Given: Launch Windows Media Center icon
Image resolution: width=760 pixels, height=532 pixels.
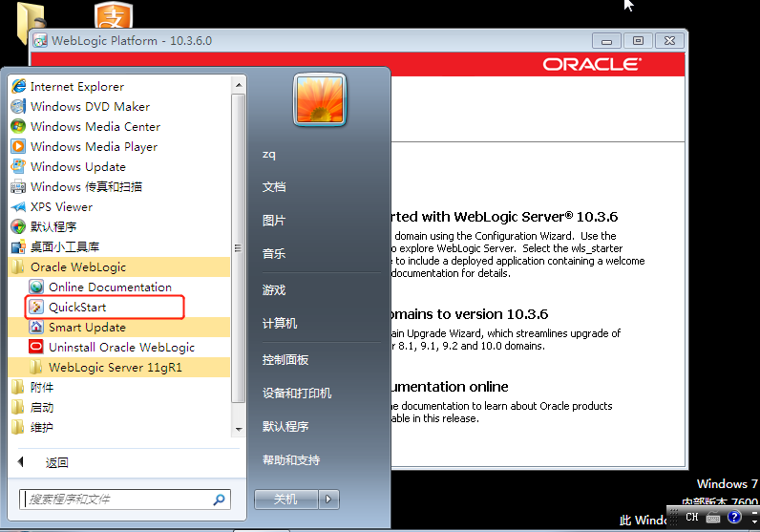Looking at the screenshot, I should click(18, 127).
